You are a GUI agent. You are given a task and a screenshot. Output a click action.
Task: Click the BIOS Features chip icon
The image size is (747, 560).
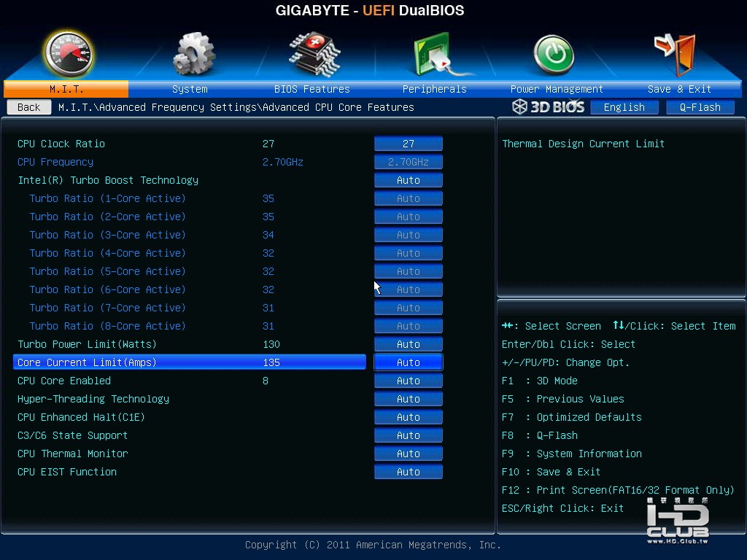(x=314, y=54)
